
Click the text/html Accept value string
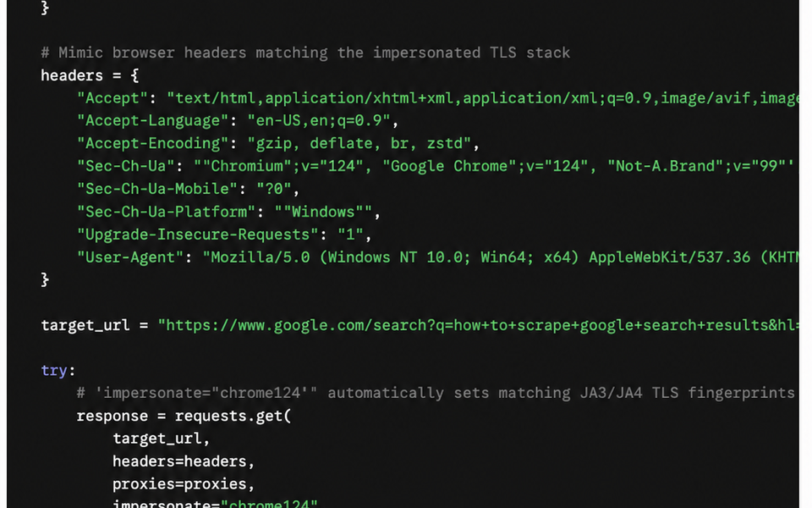(483, 98)
